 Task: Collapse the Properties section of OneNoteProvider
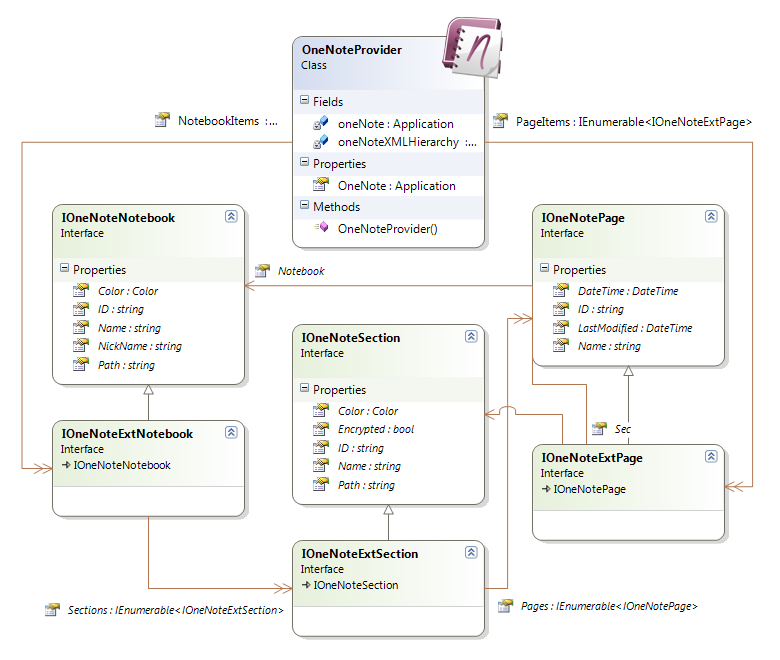click(x=304, y=162)
